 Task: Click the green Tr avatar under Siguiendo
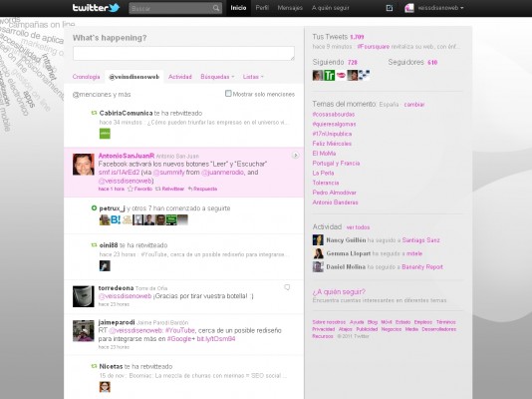(x=329, y=75)
